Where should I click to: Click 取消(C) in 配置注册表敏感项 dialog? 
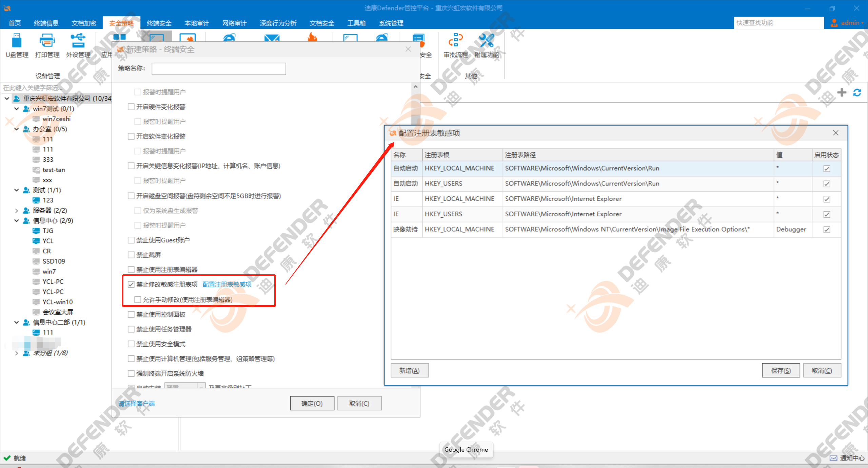click(822, 370)
